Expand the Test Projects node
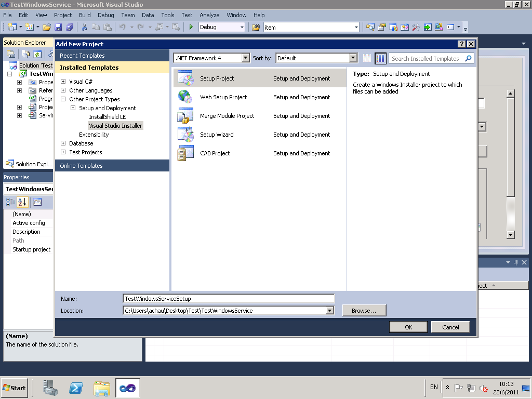Image resolution: width=532 pixels, height=399 pixels. pos(63,152)
